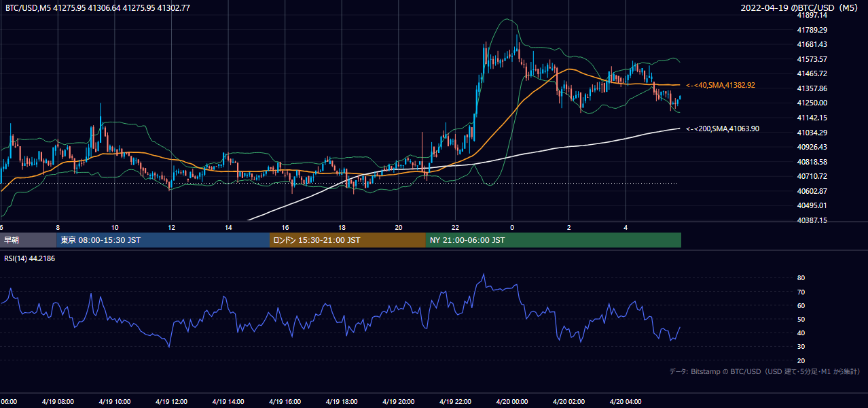Click the 40710.72 price axis label
The width and height of the screenshot is (868, 408).
tap(812, 176)
